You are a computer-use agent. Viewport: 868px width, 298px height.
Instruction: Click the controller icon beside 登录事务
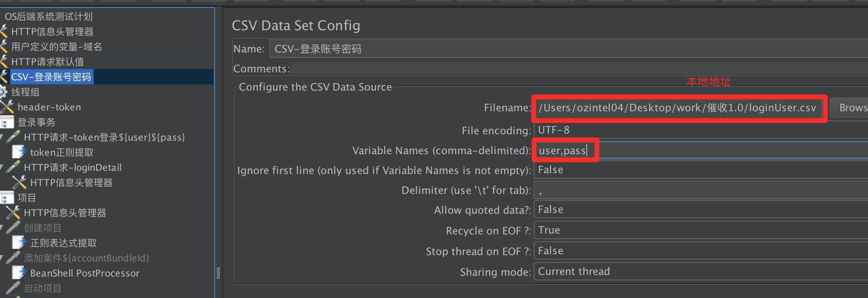point(7,122)
